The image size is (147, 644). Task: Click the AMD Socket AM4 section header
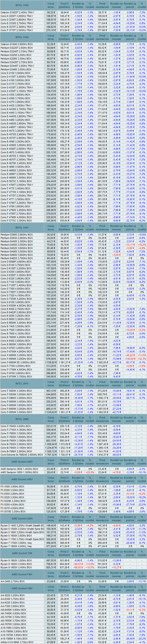click(22, 518)
